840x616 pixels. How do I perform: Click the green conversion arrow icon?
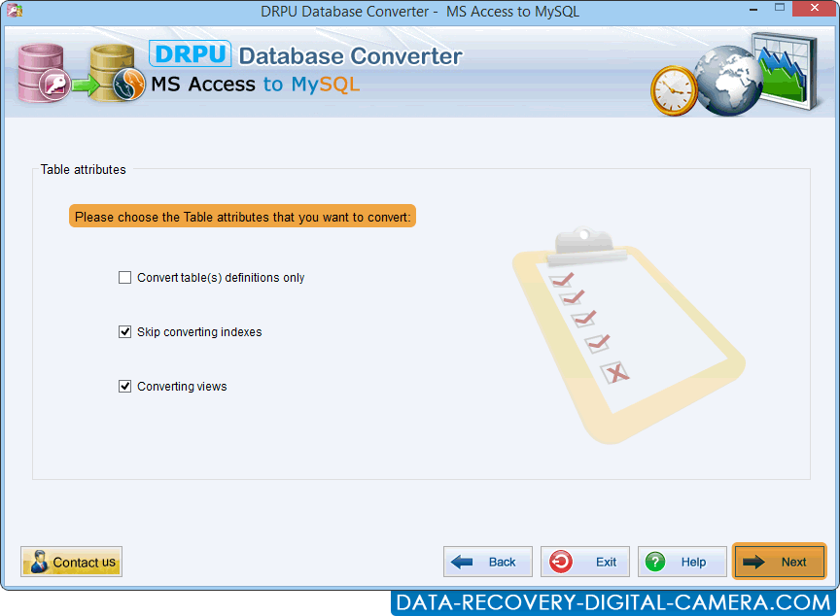[86, 85]
